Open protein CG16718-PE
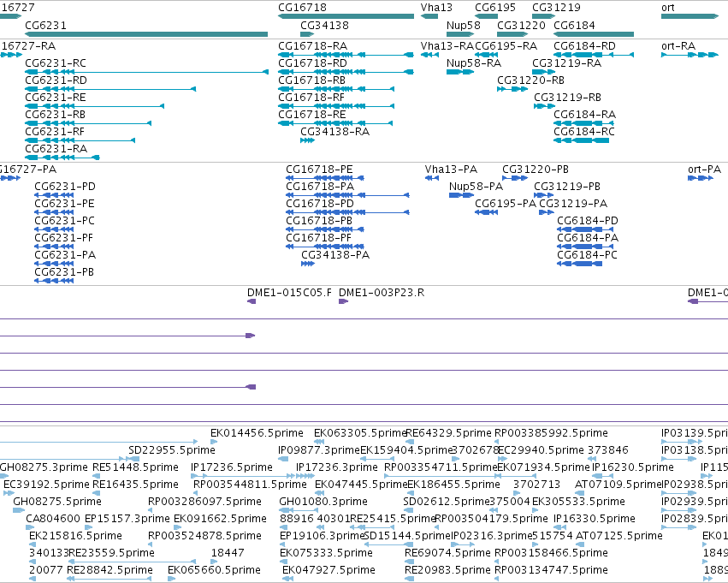The image size is (728, 583). pos(325,178)
